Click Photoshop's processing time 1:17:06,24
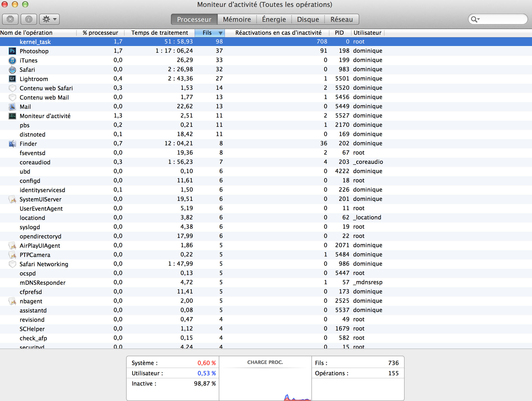The height and width of the screenshot is (401, 532). pos(174,51)
